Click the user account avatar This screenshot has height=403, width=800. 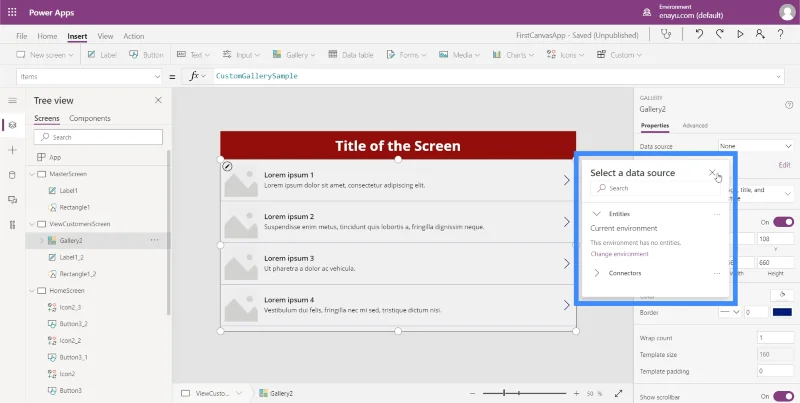click(787, 12)
